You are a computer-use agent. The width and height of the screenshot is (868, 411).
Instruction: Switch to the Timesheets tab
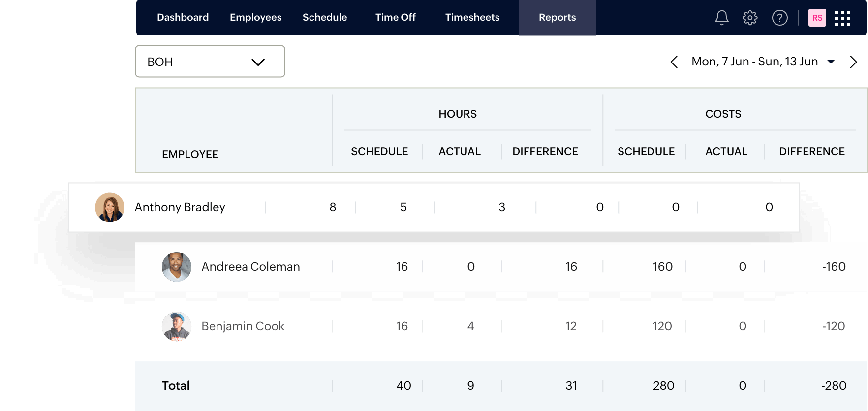click(x=472, y=17)
